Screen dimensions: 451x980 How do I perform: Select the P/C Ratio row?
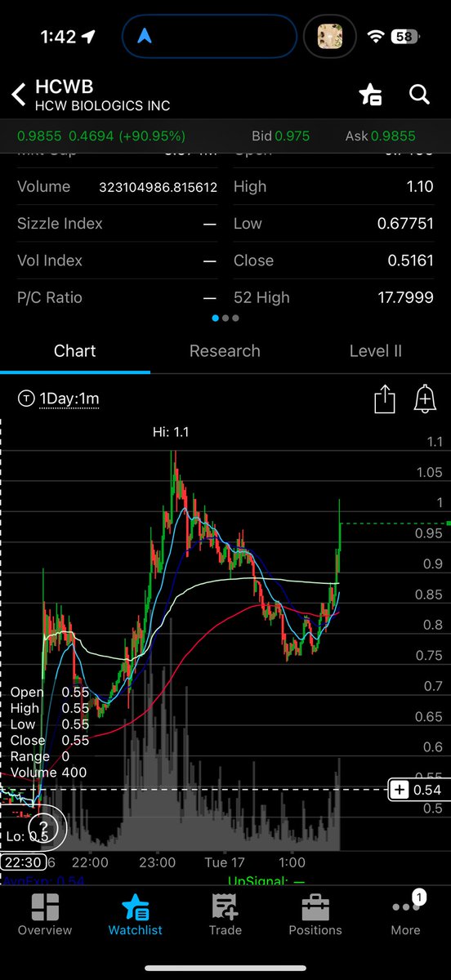[117, 297]
